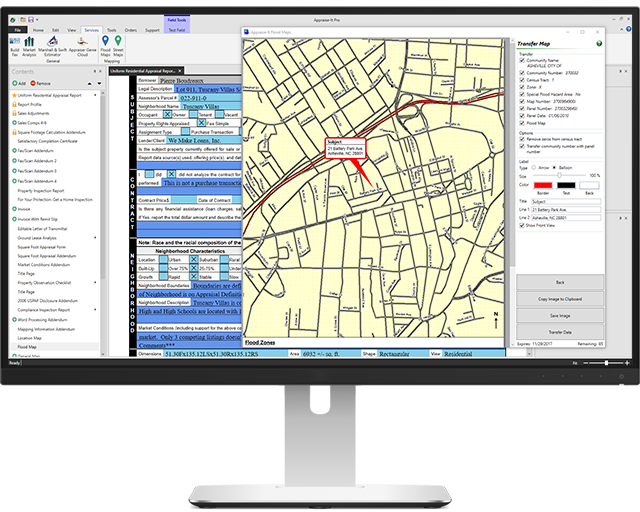The height and width of the screenshot is (512, 640).
Task: Expand the Compliance Inspection Report dropdown arrow
Action: click(x=95, y=310)
